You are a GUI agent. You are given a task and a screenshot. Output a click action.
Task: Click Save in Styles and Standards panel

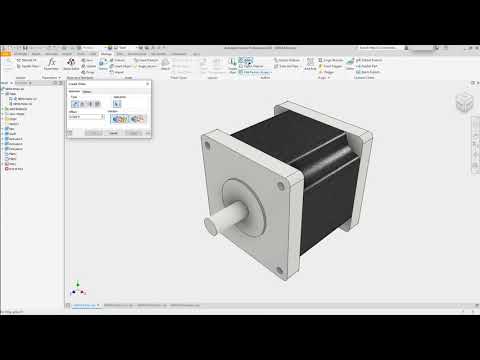pos(87,60)
